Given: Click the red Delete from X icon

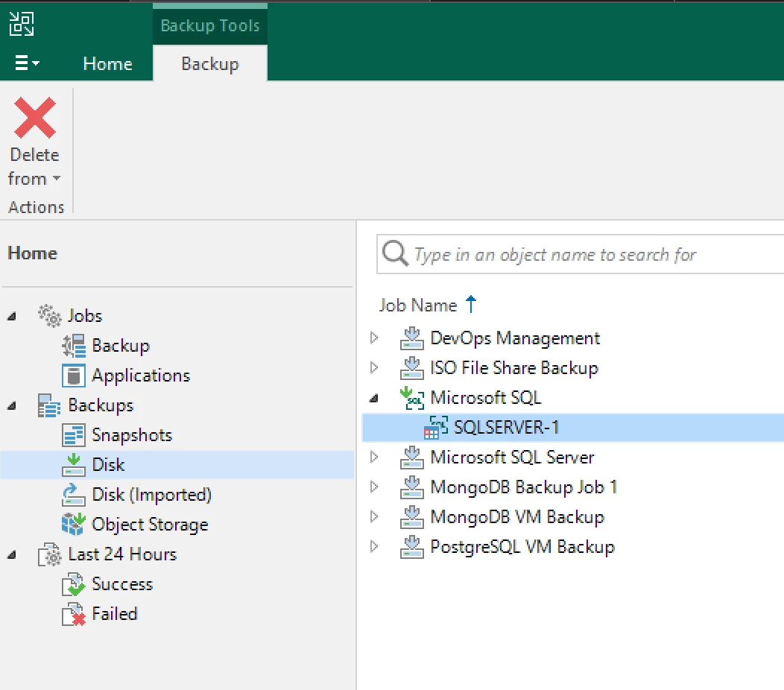Looking at the screenshot, I should 35,118.
